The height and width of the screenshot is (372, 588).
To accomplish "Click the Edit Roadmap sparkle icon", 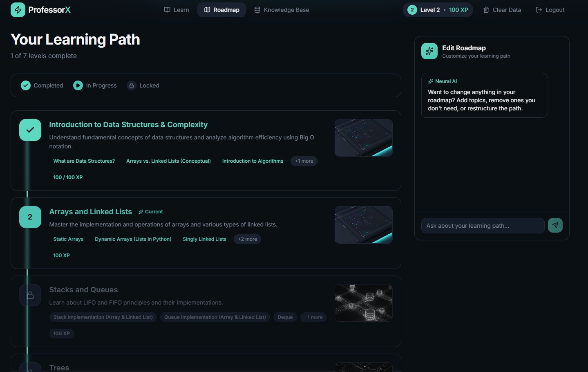I will click(x=429, y=51).
